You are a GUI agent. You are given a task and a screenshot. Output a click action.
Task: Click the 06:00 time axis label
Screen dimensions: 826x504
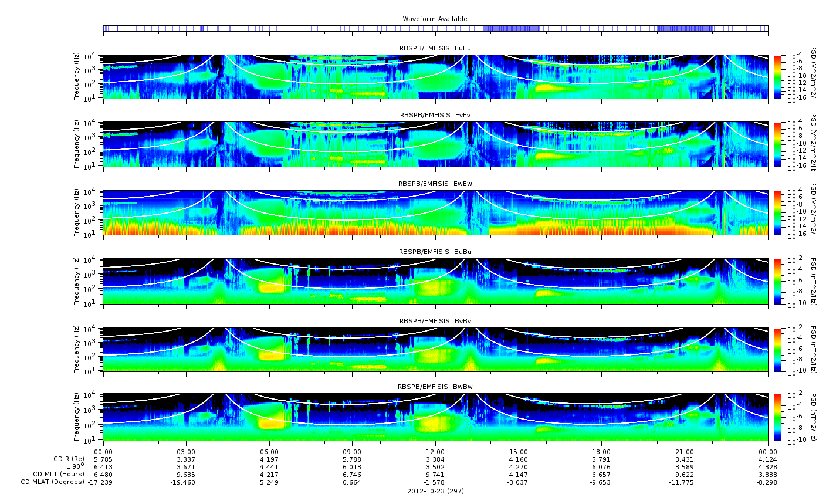(269, 452)
